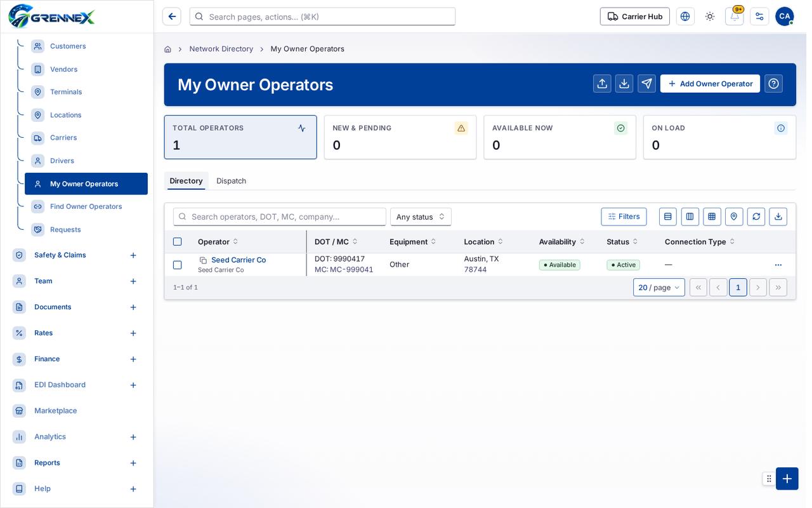Open the notifications bell

tap(735, 17)
